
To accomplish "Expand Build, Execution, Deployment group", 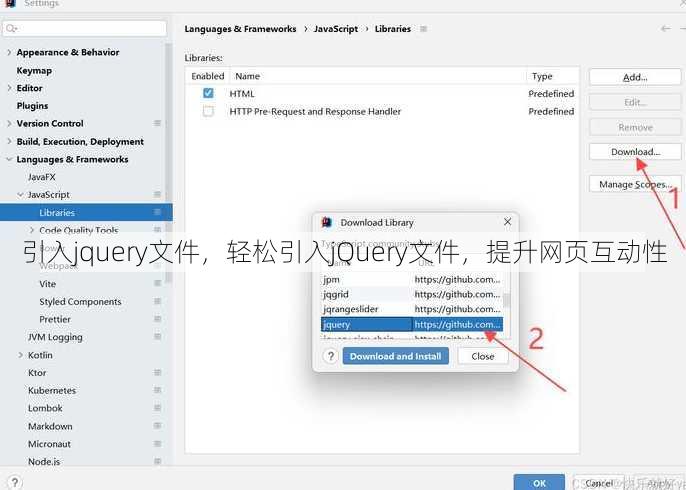I will tap(9, 141).
